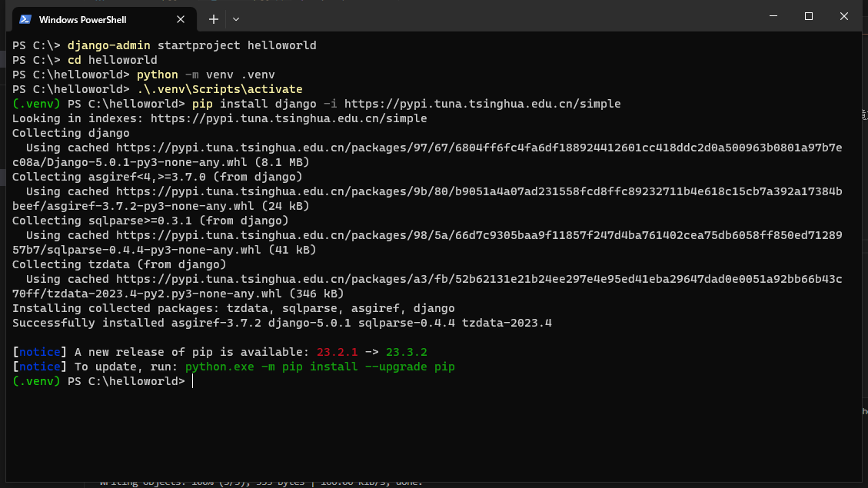Click the 'Successfully installed' line
Screen dimensions: 868x488
click(281, 323)
